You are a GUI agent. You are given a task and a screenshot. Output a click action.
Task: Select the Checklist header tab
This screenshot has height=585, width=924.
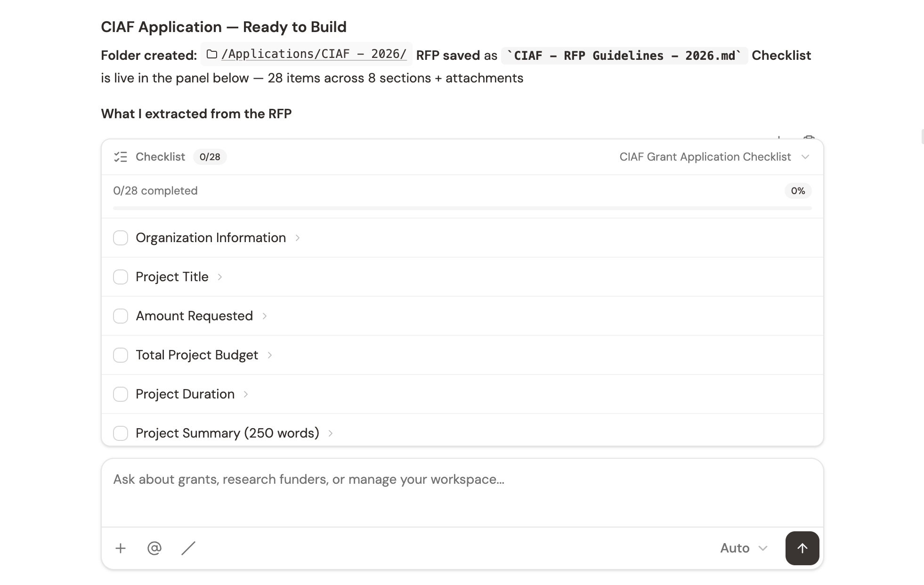[160, 157]
